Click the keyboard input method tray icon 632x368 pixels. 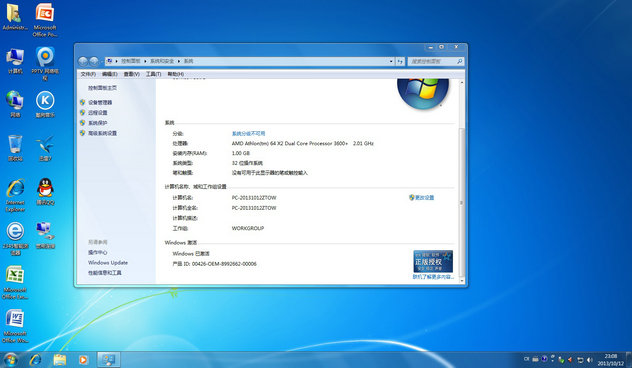[535, 359]
